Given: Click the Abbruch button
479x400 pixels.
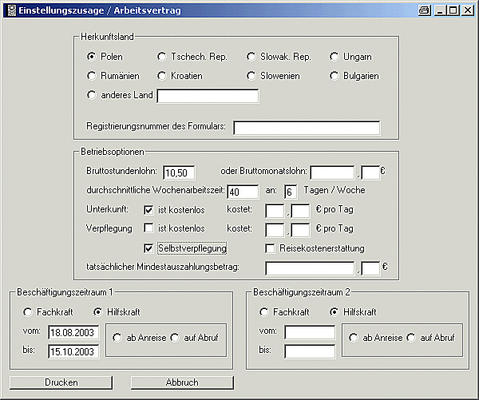Looking at the screenshot, I should [x=182, y=382].
